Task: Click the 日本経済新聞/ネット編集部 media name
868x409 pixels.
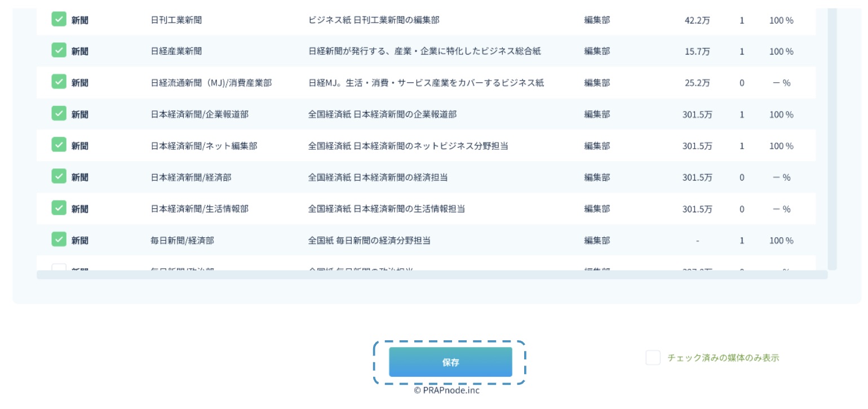Action: pos(204,146)
